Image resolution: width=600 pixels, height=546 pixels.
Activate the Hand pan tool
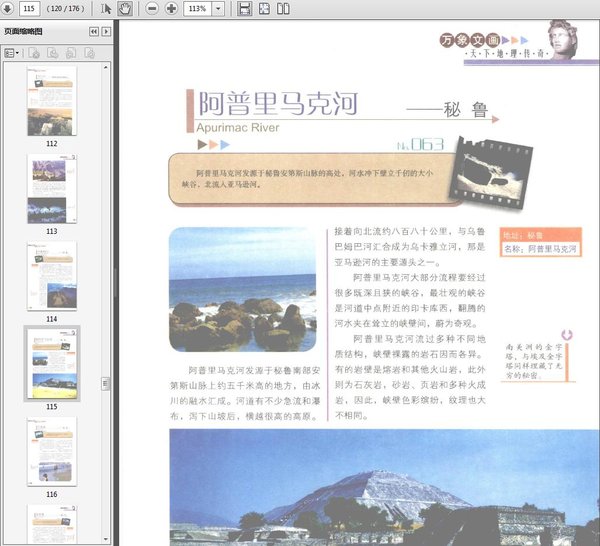[125, 8]
